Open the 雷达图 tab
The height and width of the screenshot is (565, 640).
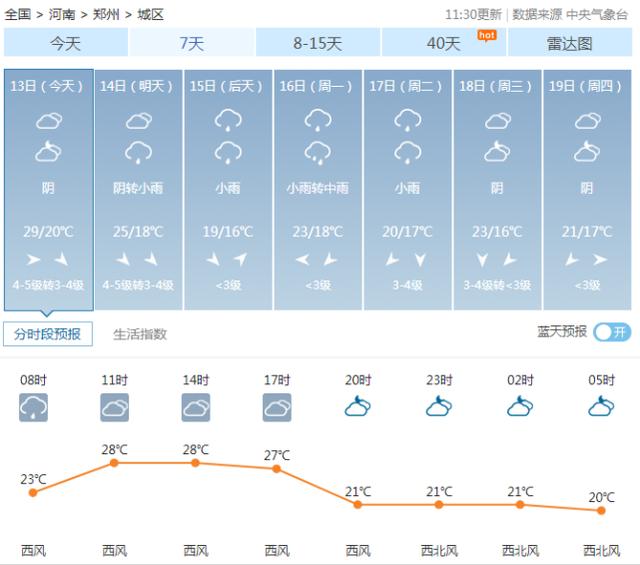pos(570,43)
